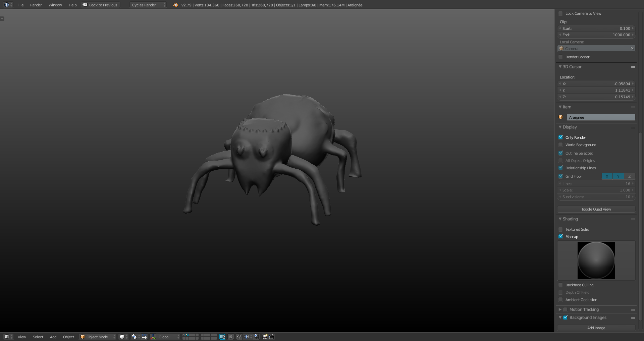
Task: Click the OpenGL render animation clapper icon
Action: [x=271, y=337]
